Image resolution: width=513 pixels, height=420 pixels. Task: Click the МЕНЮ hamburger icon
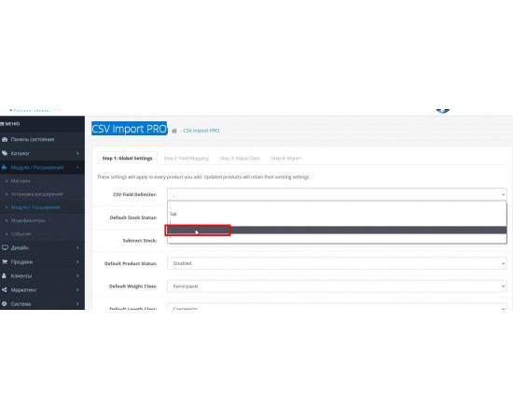(x=2, y=124)
